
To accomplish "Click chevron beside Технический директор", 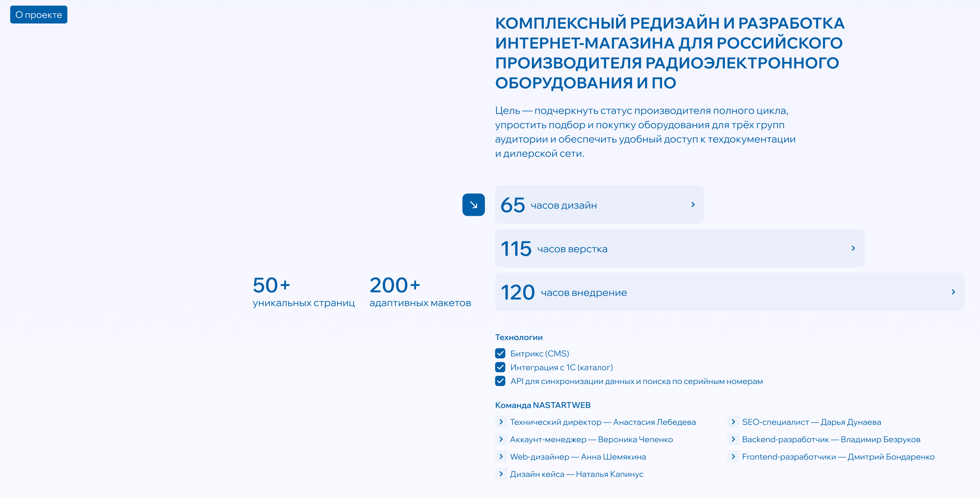I will pos(501,422).
